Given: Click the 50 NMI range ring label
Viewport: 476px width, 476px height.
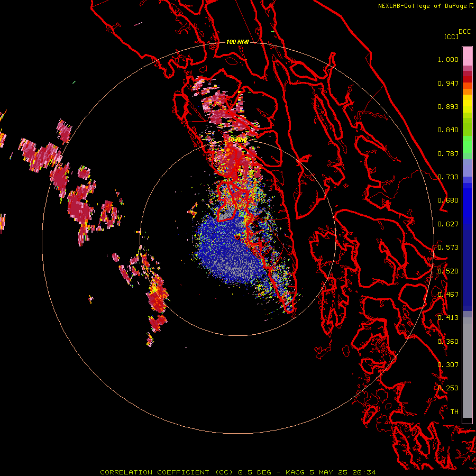Looking at the screenshot, I should click(237, 140).
